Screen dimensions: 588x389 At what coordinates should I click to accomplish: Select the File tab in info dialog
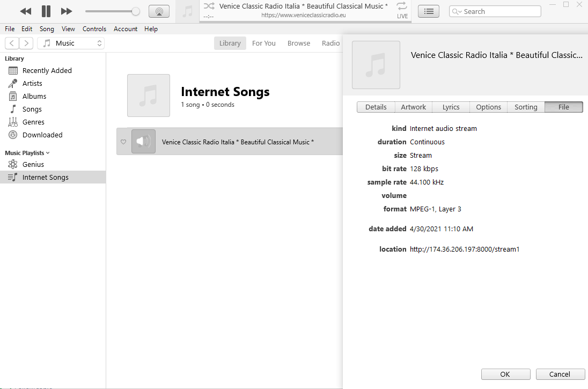[564, 107]
